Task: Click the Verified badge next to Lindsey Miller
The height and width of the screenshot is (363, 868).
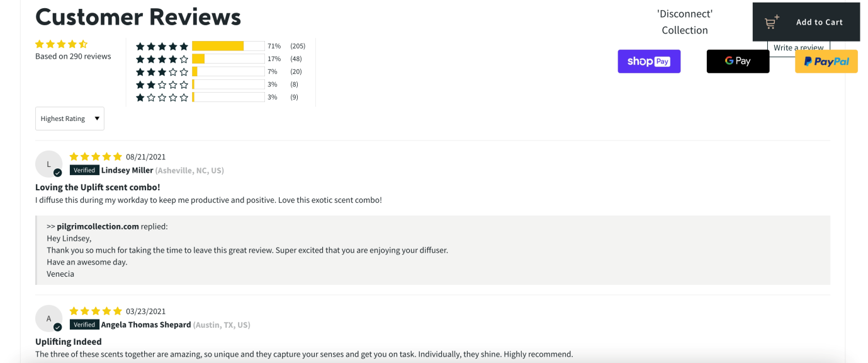Action: pos(84,170)
